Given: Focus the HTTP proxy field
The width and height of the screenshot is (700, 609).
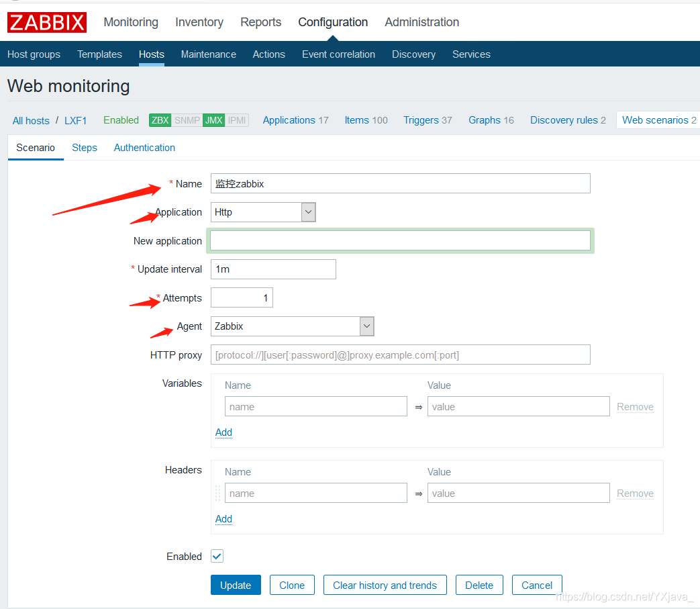Looking at the screenshot, I should coord(401,355).
